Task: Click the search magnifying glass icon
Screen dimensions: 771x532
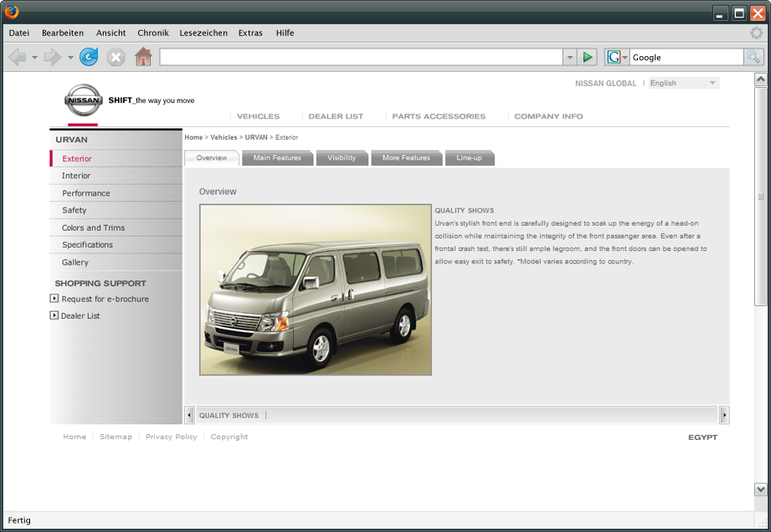Action: click(x=753, y=57)
